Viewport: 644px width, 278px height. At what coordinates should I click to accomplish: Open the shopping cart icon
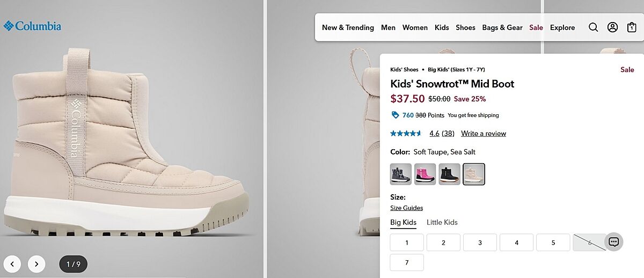click(632, 27)
